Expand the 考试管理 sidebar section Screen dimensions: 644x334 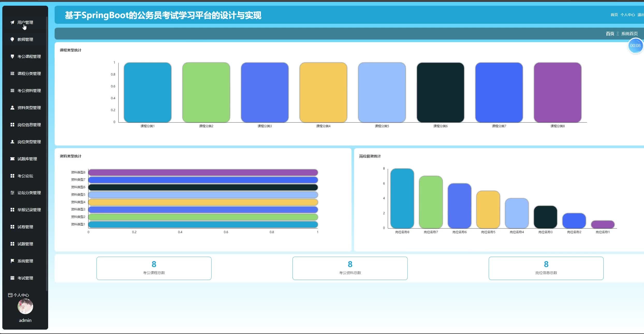tap(25, 278)
